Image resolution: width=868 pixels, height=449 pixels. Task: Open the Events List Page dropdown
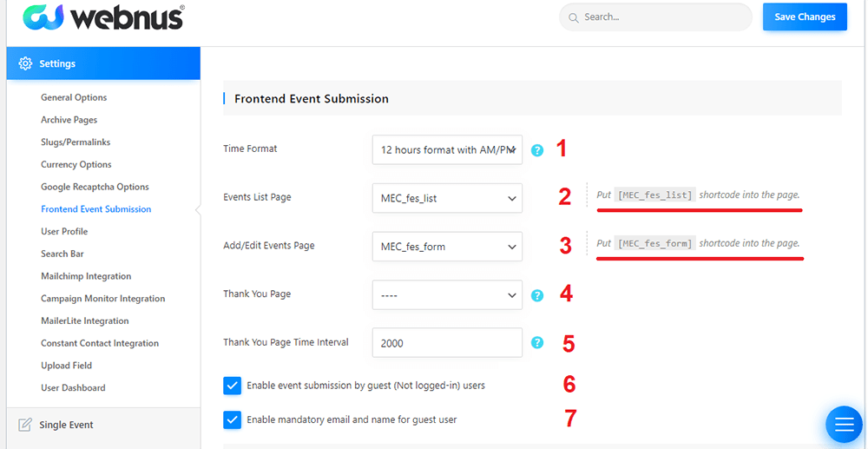pos(447,198)
